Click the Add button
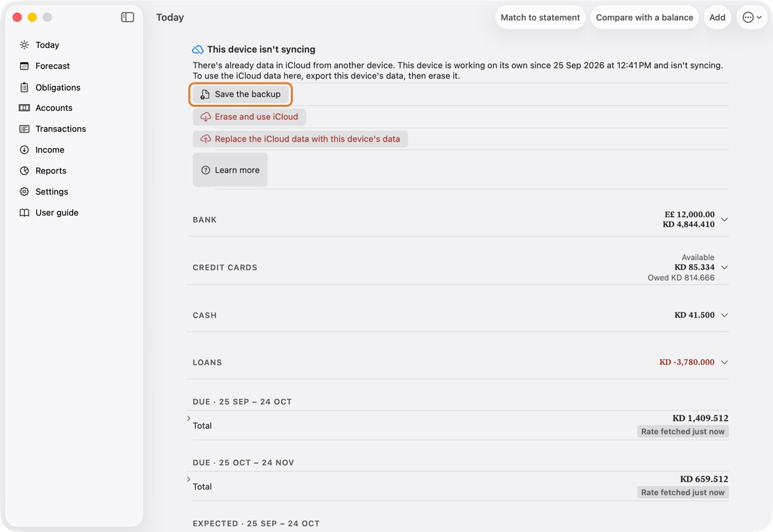 717,17
